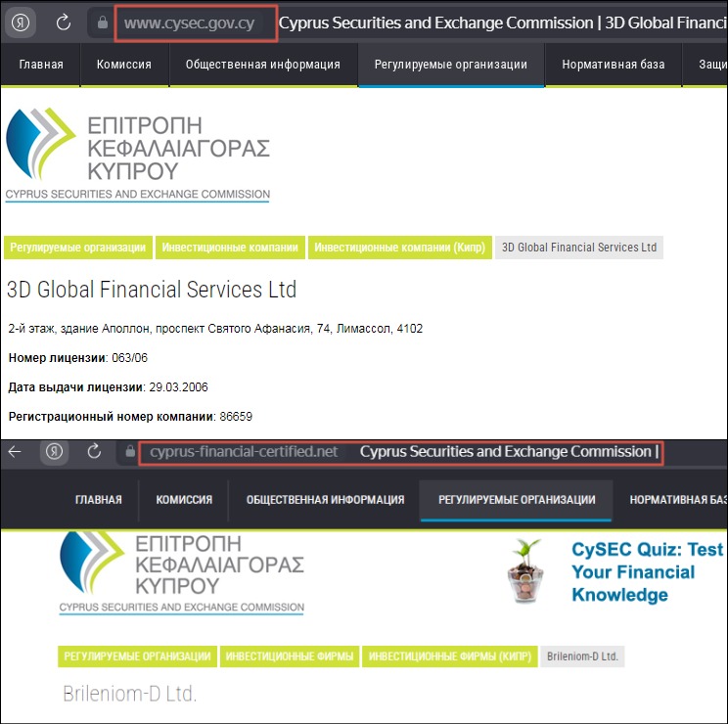Open the Главная menu in top site

click(x=41, y=65)
